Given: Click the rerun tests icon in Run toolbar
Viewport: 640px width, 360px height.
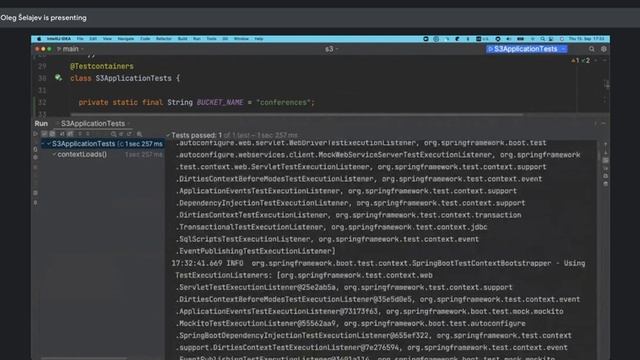Looking at the screenshot, I should point(36,134).
